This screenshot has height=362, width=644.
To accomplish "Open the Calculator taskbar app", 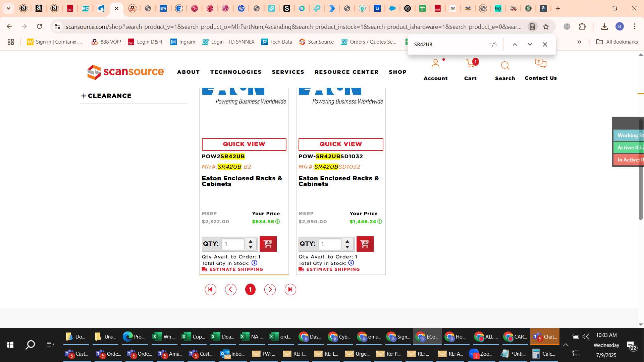I will point(544,354).
